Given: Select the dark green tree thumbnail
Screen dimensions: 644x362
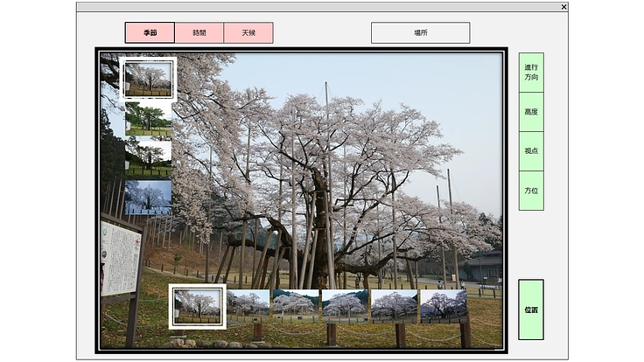Looking at the screenshot, I should 148,158.
